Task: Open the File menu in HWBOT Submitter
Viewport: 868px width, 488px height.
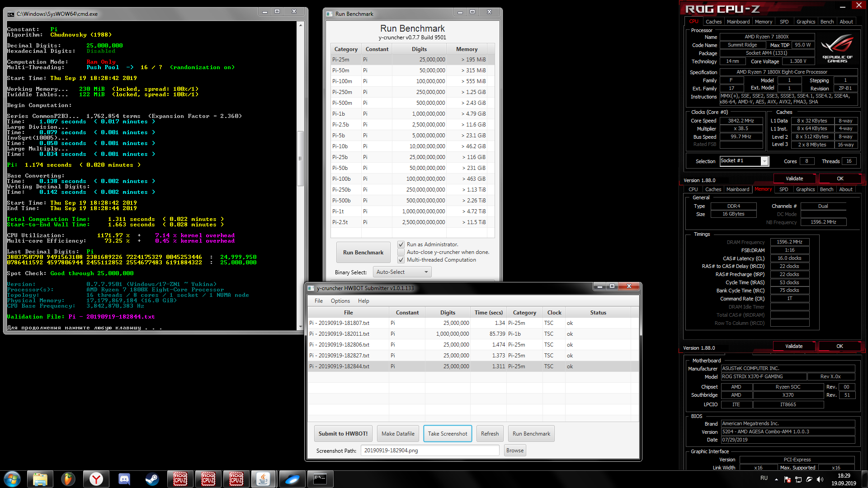Action: point(319,301)
